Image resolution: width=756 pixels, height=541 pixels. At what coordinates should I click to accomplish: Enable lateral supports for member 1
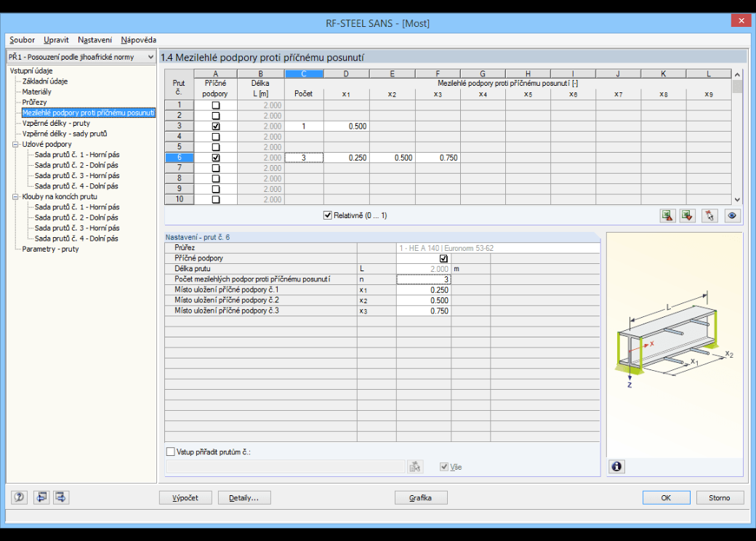click(x=215, y=105)
